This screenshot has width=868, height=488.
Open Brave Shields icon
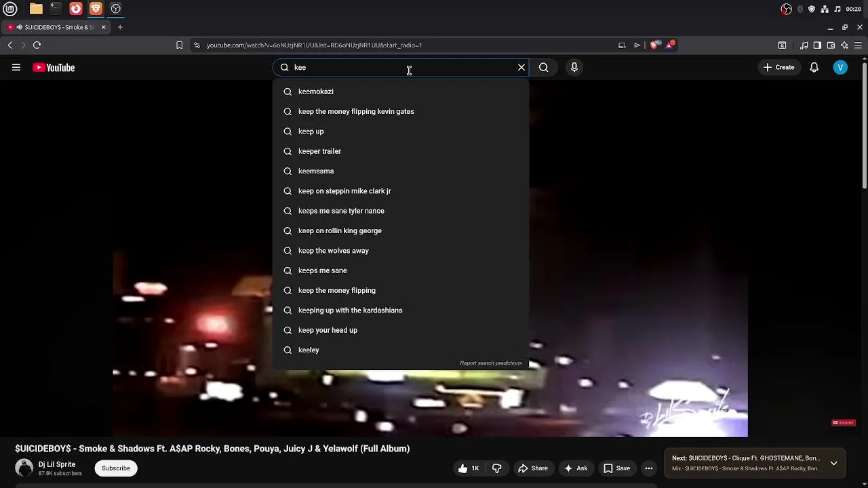pyautogui.click(x=654, y=45)
